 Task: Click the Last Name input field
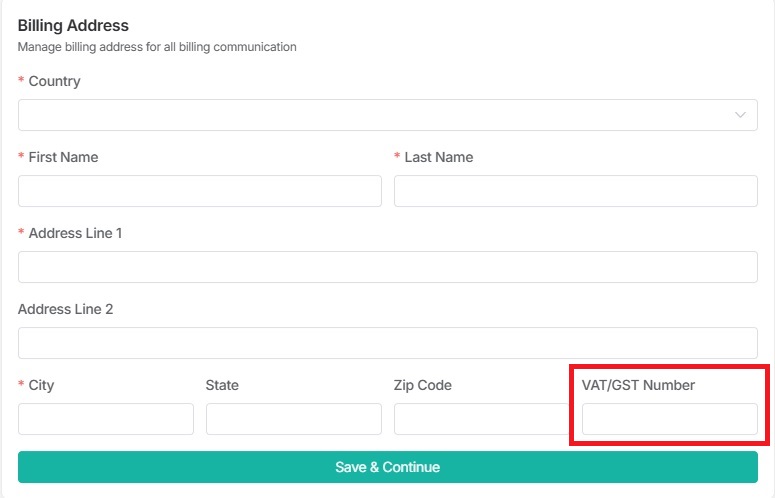[575, 191]
